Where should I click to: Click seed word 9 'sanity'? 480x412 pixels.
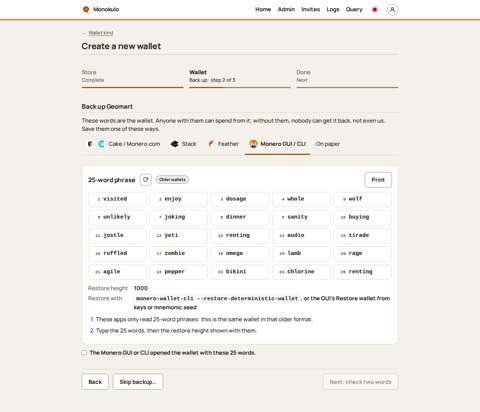pos(301,217)
